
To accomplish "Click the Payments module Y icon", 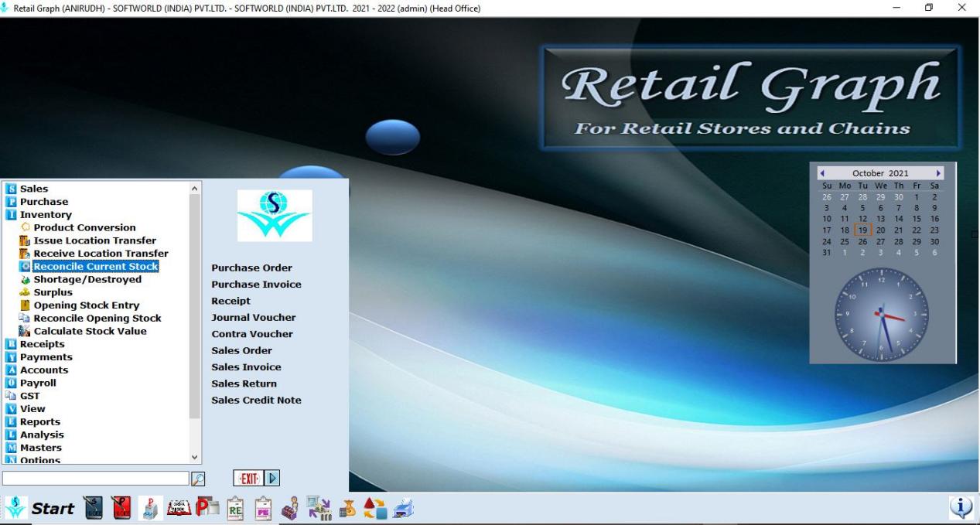I will (12, 357).
